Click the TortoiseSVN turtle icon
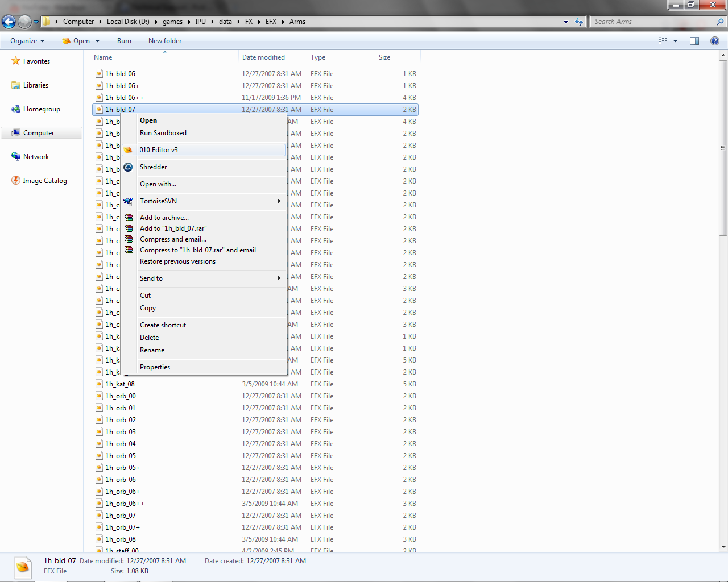The height and width of the screenshot is (582, 728). coord(128,201)
